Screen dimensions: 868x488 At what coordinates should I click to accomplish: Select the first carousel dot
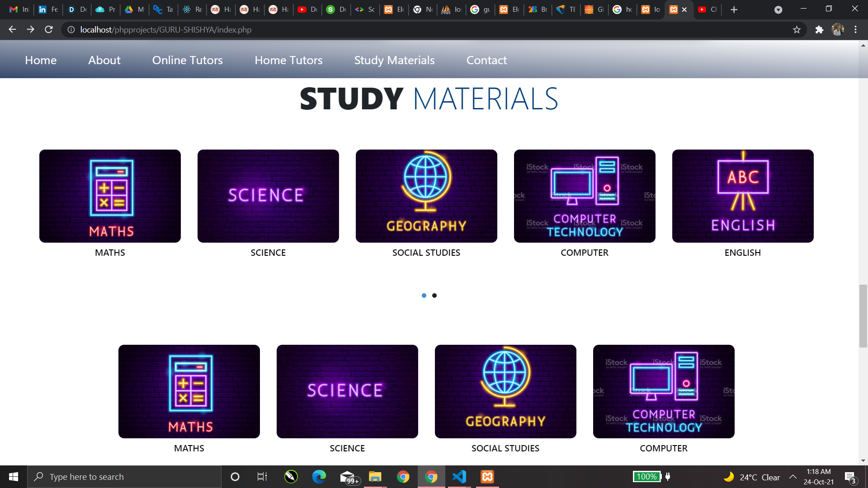424,296
